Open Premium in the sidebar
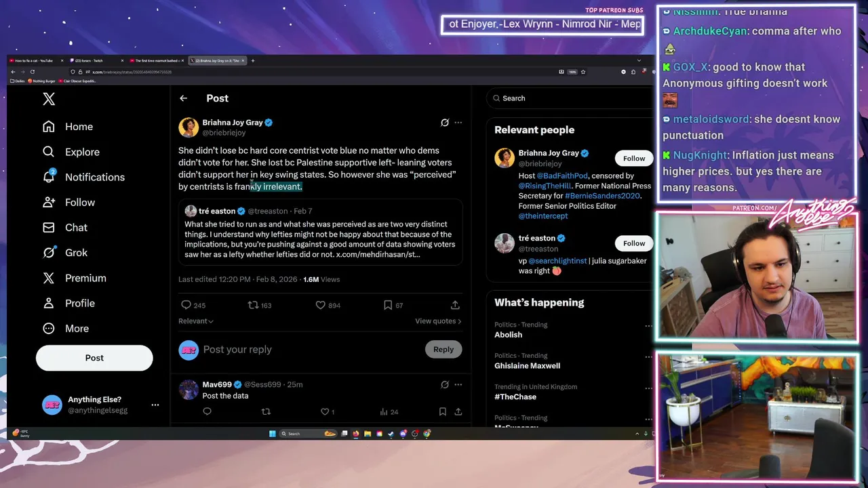 click(x=75, y=278)
